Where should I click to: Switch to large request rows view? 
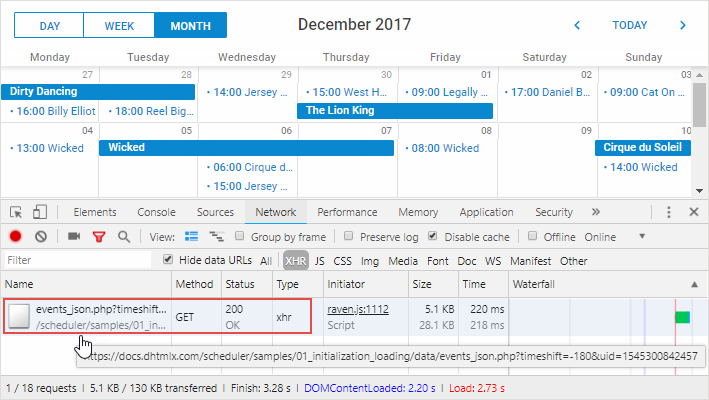point(191,237)
